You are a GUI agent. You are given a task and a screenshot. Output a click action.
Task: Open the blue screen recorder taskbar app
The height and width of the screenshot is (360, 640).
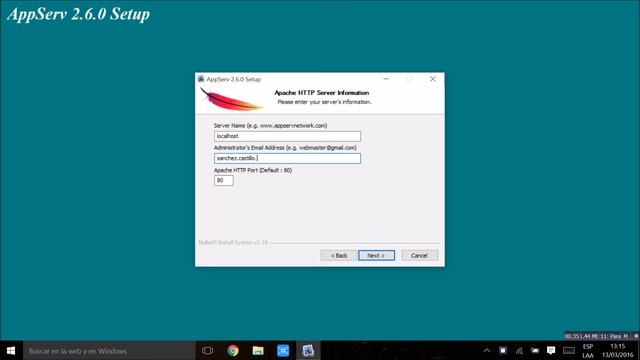pos(283,351)
